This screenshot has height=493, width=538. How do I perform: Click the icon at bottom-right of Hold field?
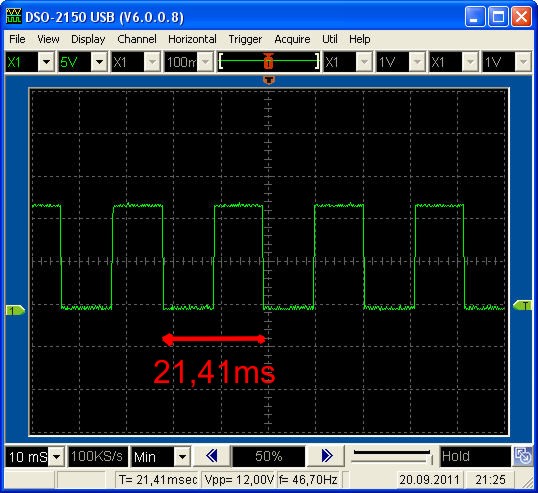pos(522,456)
